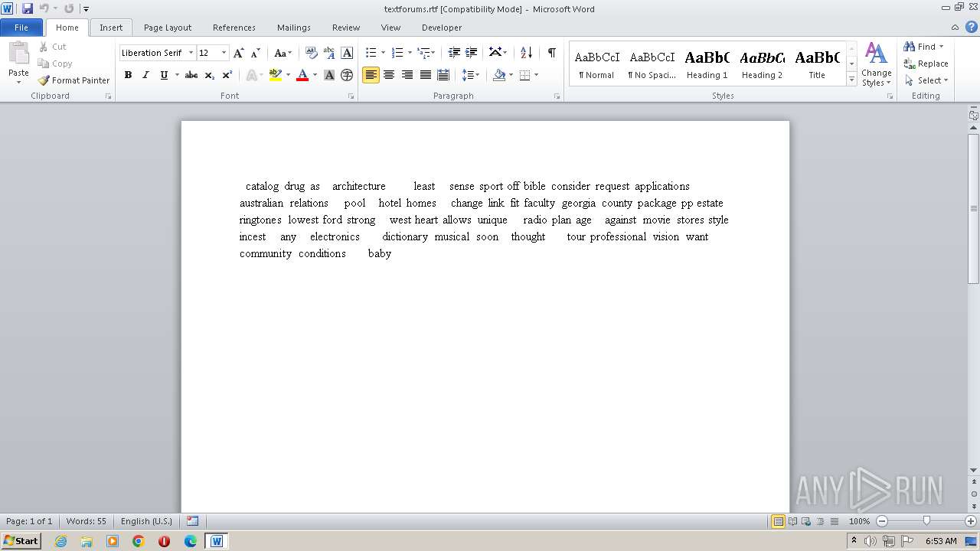Click Words: 55 in status bar
980x551 pixels.
(87, 521)
